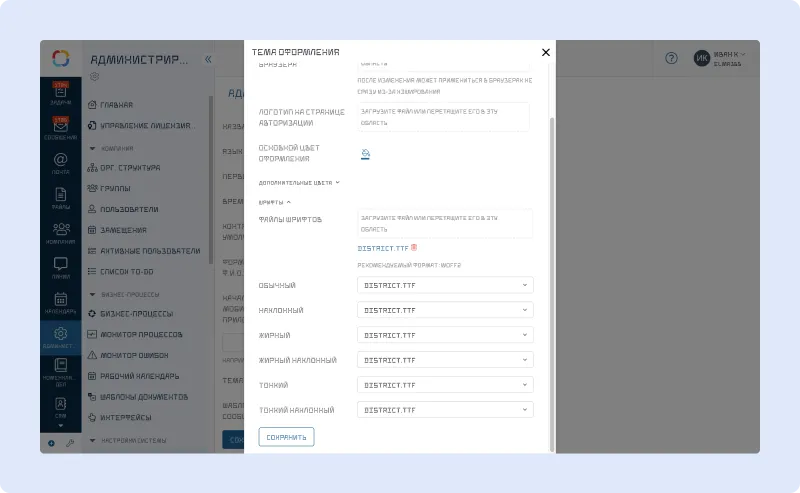Expand the Дополнительные цвета section
The image size is (800, 493).
pos(300,183)
